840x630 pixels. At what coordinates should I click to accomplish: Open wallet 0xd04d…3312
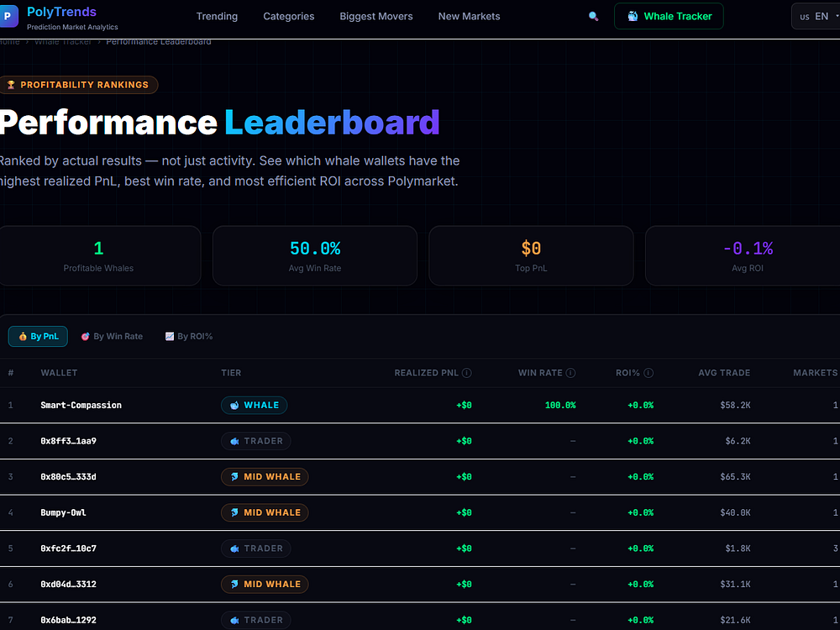point(69,585)
